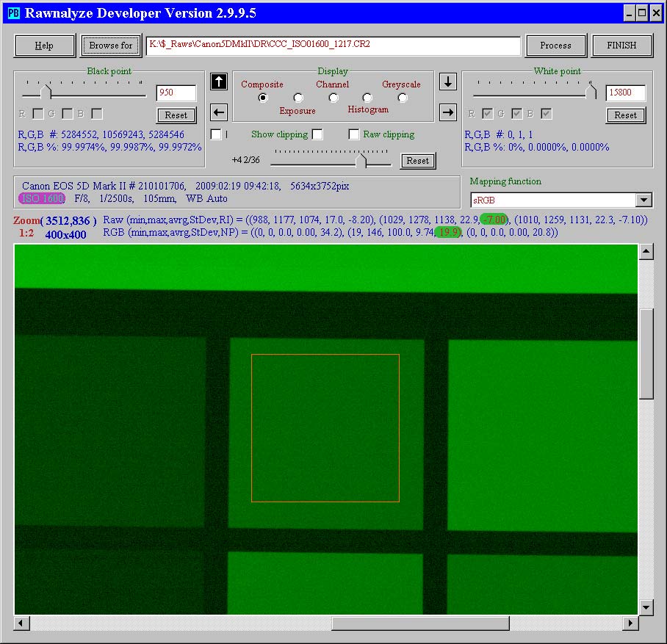Screen dimensions: 667x644
Task: Click the PB application icon in title bar
Action: point(13,12)
